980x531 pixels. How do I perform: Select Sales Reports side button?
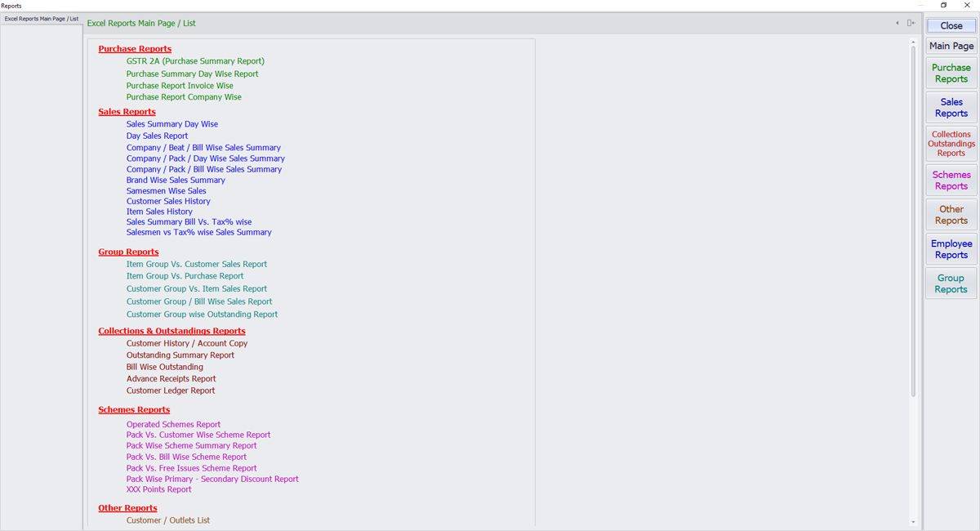pos(951,108)
